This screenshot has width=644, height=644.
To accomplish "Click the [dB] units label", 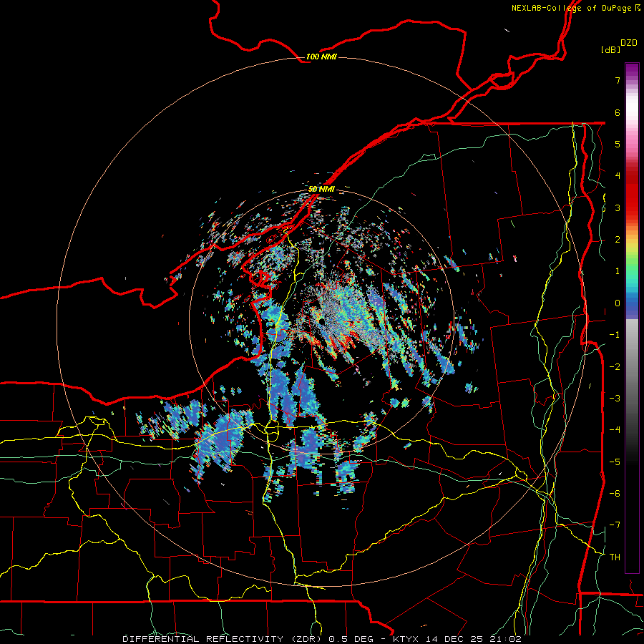I will [610, 49].
